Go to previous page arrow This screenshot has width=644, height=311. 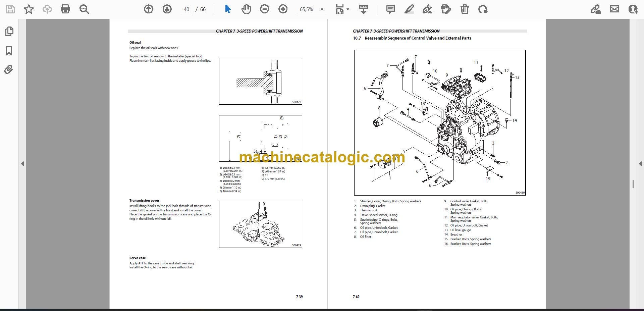(x=149, y=9)
